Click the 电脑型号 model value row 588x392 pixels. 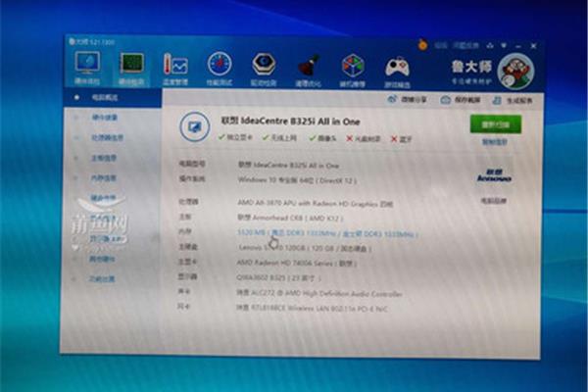pyautogui.click(x=289, y=165)
